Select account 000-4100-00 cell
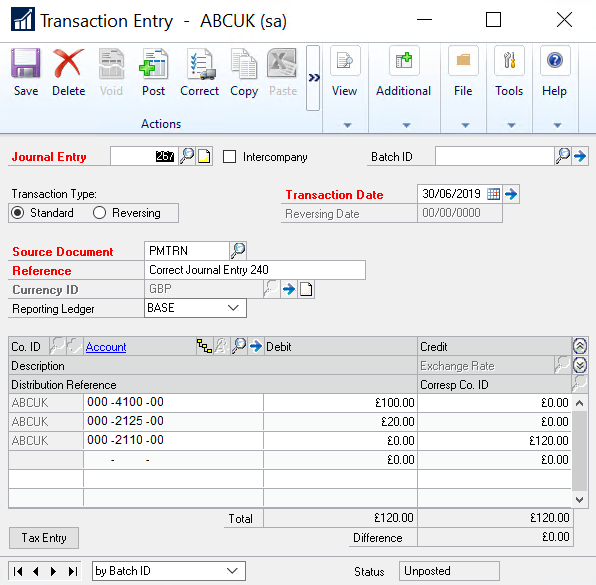The image size is (596, 585). point(173,403)
